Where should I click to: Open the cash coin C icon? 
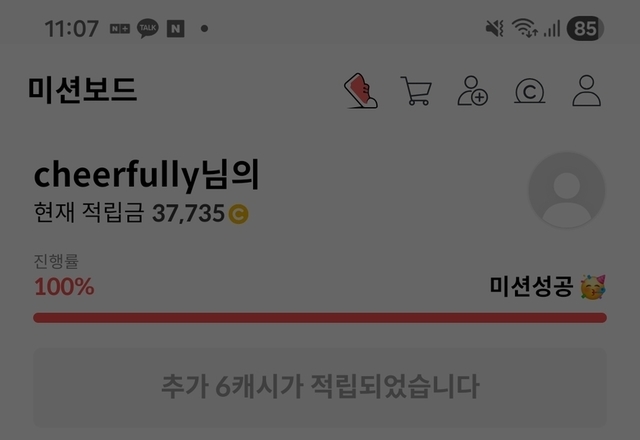529,91
